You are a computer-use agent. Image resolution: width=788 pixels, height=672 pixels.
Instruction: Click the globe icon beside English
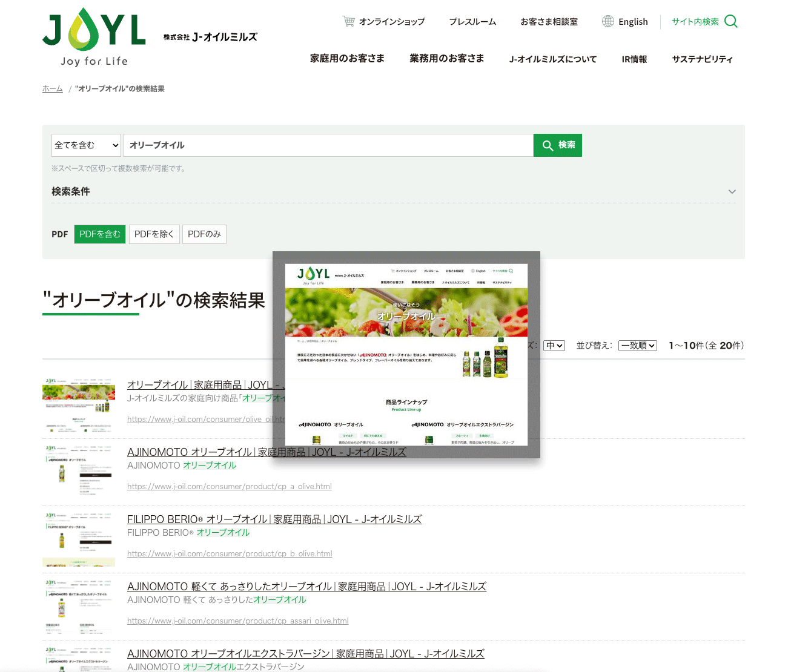click(608, 21)
